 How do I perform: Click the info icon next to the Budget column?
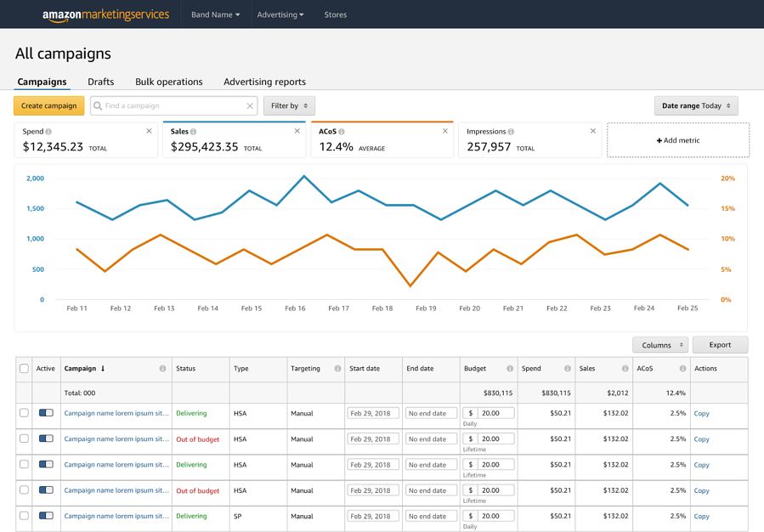(510, 369)
